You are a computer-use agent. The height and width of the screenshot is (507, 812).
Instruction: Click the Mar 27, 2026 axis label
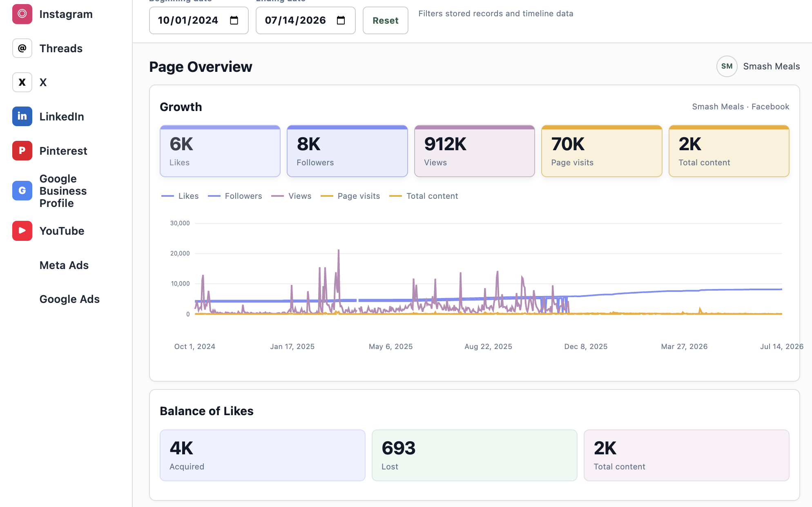[685, 347]
